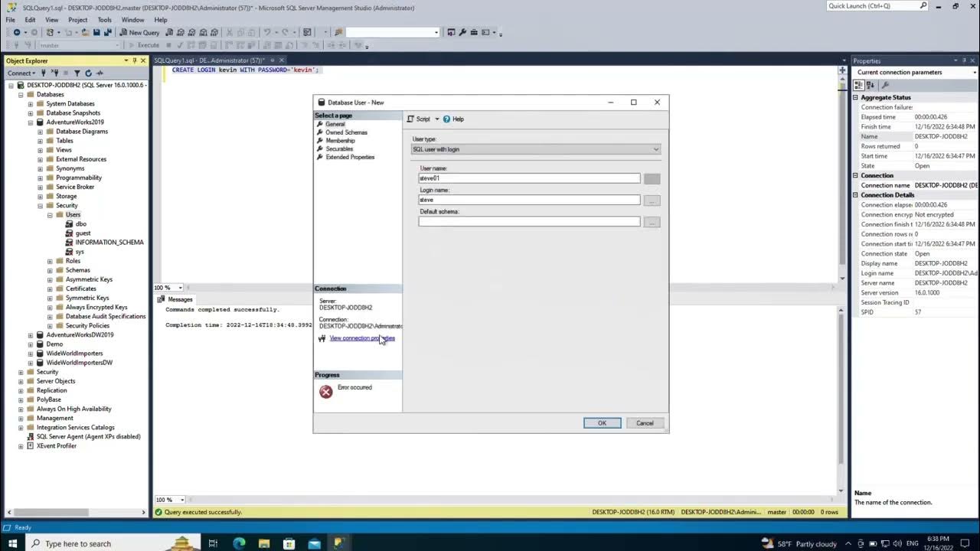Click the Cut scissors icon in toolbar

pos(229,33)
